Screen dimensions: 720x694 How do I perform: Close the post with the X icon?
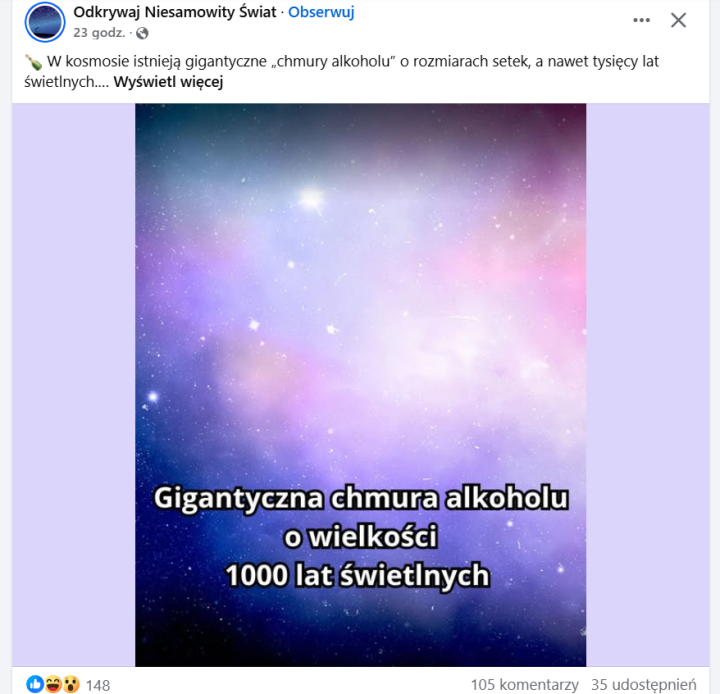click(x=678, y=20)
